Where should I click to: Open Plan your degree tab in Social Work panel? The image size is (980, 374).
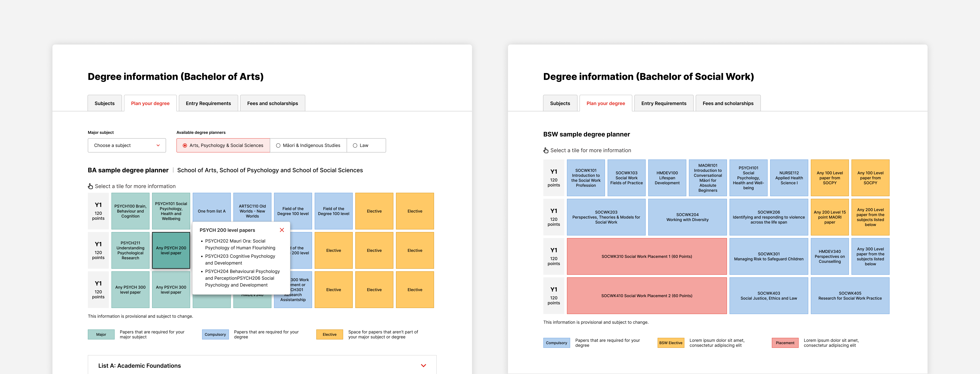[x=606, y=103]
